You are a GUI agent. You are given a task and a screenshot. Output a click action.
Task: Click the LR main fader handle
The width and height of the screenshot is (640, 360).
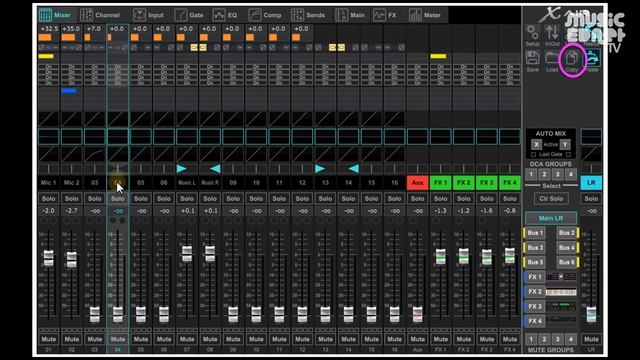pyautogui.click(x=591, y=314)
